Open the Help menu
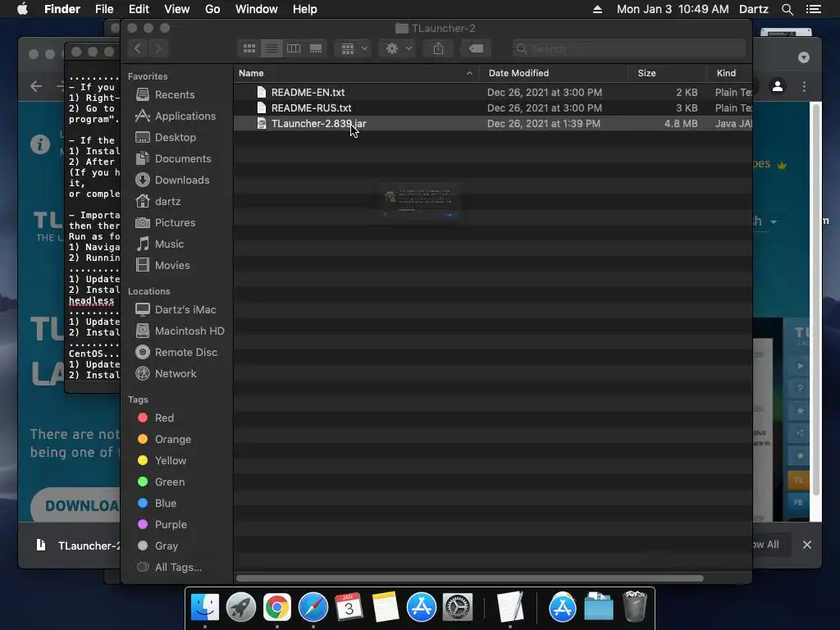Viewport: 840px width, 630px height. pos(305,9)
